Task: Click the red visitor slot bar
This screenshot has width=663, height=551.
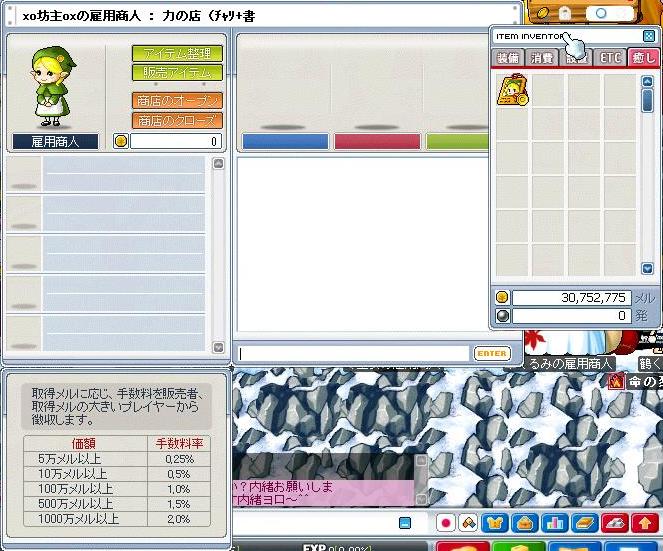Action: [x=378, y=141]
